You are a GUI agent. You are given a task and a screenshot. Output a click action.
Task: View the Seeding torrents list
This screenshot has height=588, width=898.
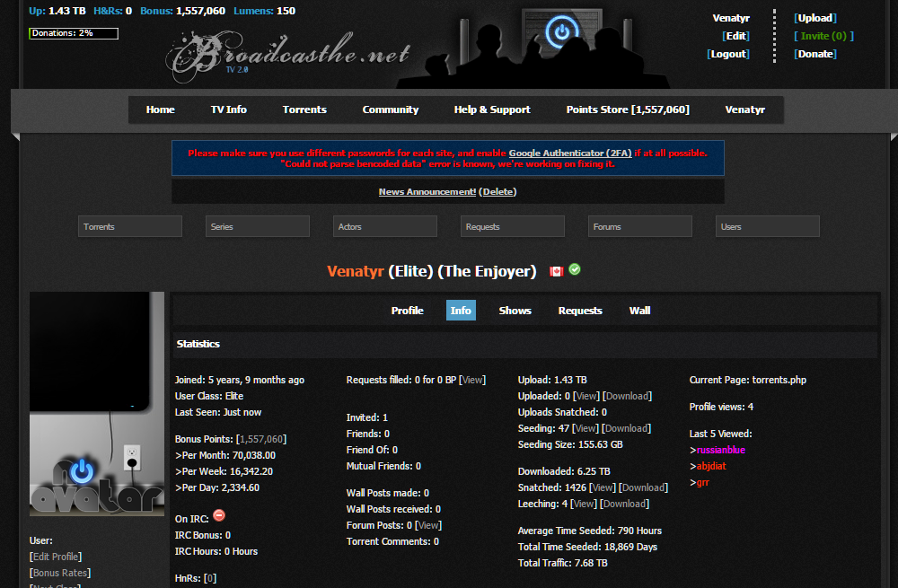[x=585, y=428]
